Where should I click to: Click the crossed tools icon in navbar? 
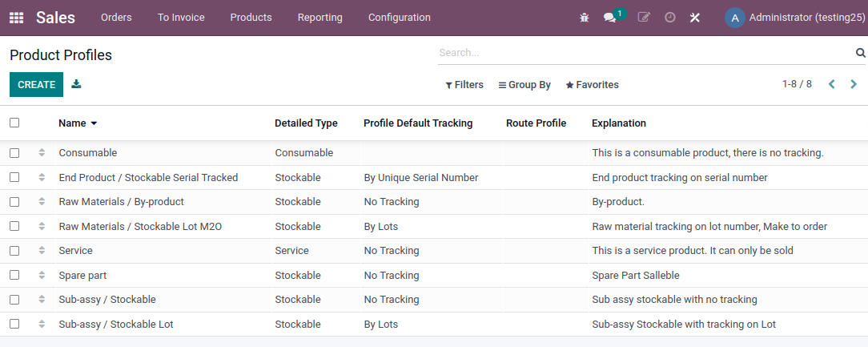[695, 18]
